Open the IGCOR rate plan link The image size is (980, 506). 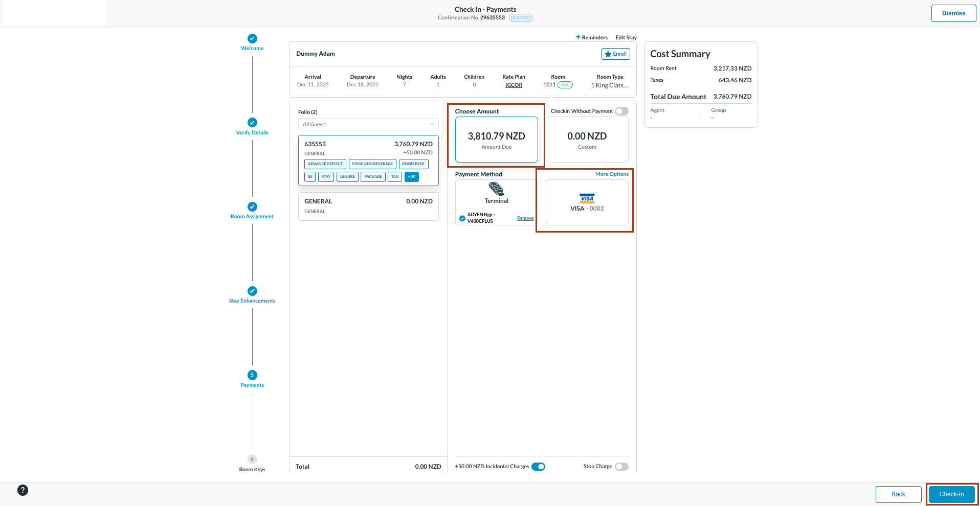click(514, 85)
